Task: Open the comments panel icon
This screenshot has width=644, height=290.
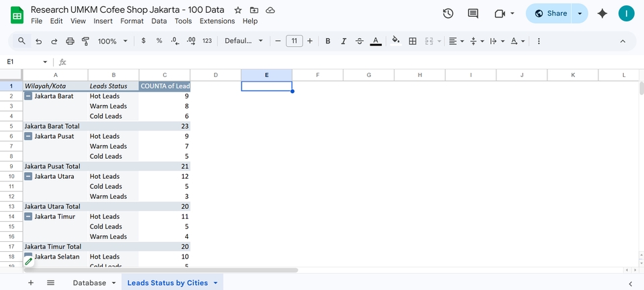Action: pyautogui.click(x=473, y=13)
